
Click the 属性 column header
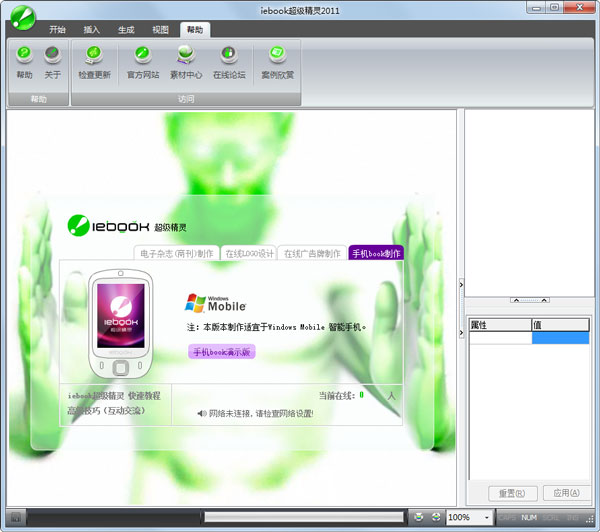point(500,325)
